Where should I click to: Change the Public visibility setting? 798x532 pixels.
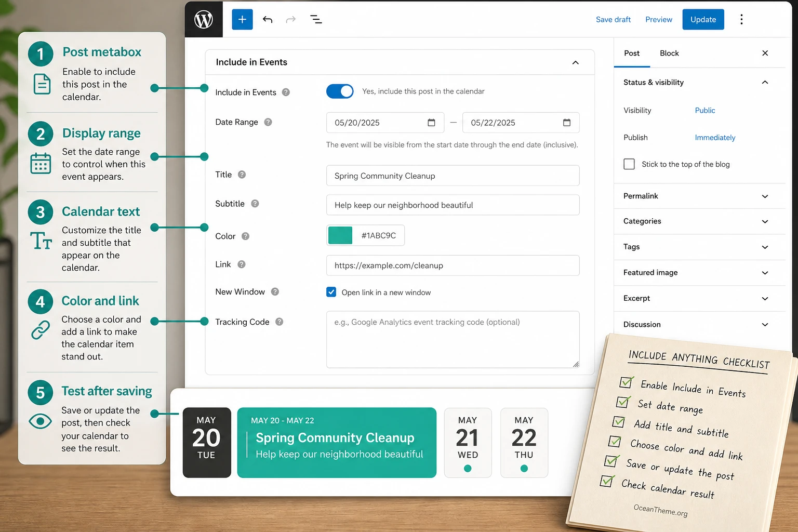(705, 110)
